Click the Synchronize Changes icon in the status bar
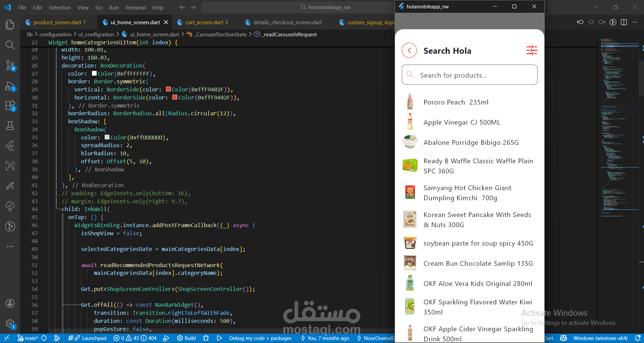The width and height of the screenshot is (644, 343). 44,338
